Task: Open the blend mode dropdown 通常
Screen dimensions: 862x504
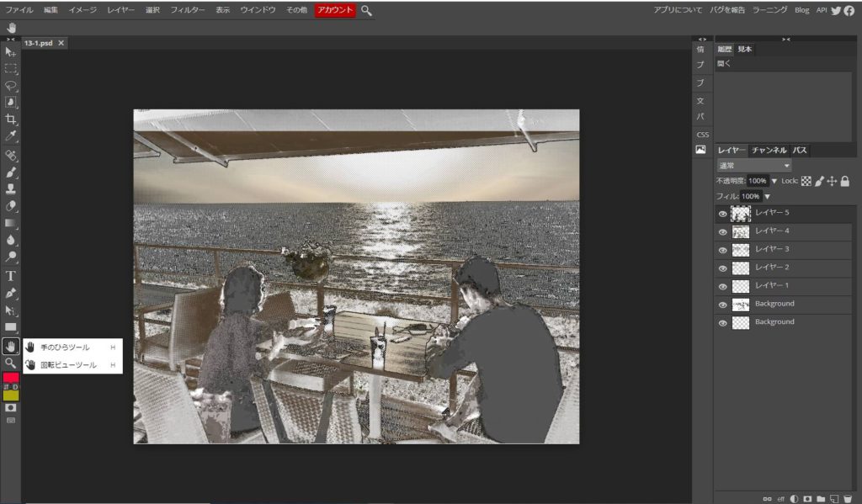Action: (753, 166)
